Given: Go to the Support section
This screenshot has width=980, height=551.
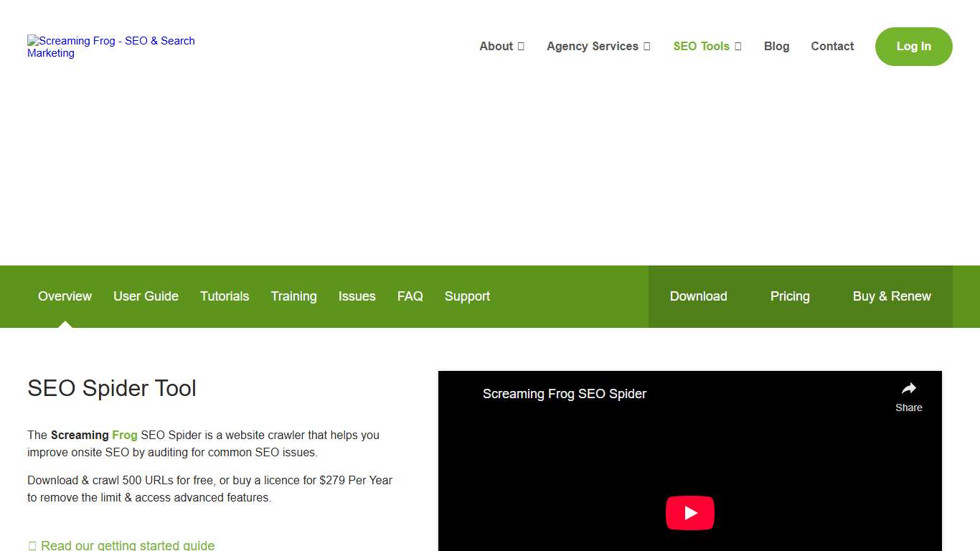Looking at the screenshot, I should coord(467,296).
